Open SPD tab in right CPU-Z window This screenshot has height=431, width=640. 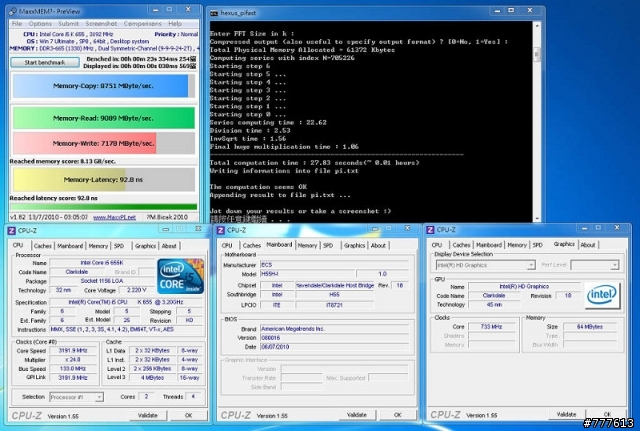(x=538, y=245)
